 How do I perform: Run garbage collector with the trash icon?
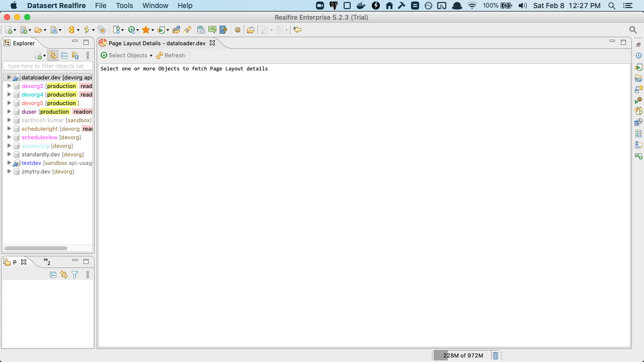pyautogui.click(x=496, y=355)
